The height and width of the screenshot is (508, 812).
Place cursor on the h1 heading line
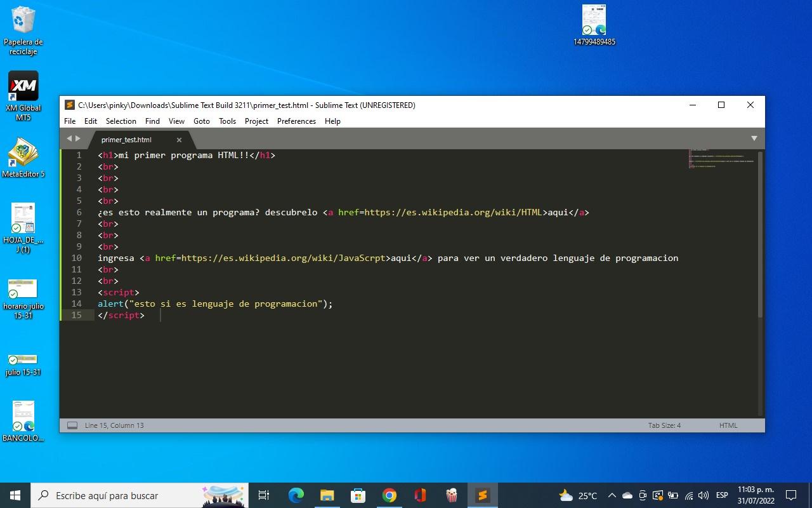[187, 155]
